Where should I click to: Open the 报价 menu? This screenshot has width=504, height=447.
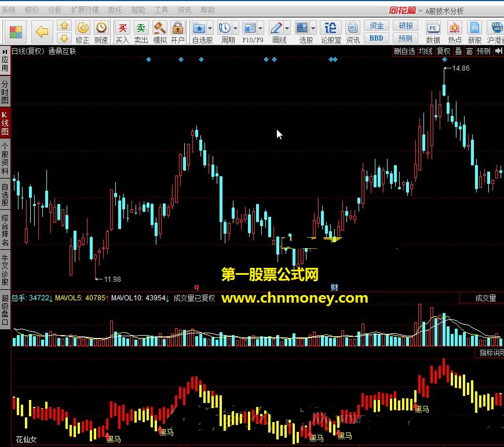coord(31,10)
